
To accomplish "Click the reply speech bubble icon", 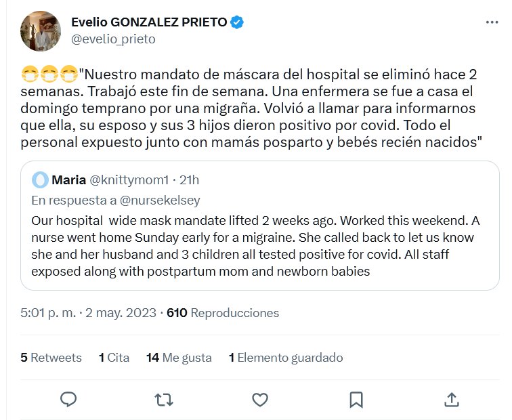I will coord(68,399).
